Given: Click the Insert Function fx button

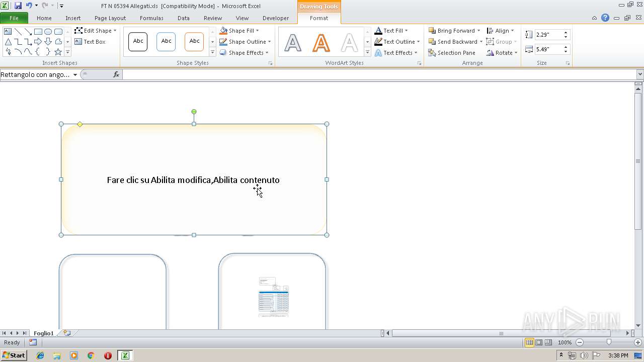Looking at the screenshot, I should (116, 74).
